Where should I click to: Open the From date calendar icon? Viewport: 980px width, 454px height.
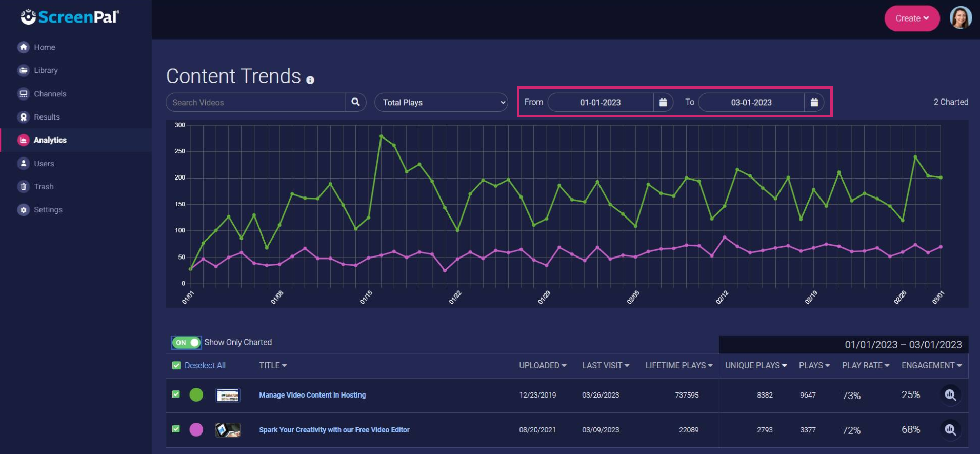pyautogui.click(x=663, y=102)
